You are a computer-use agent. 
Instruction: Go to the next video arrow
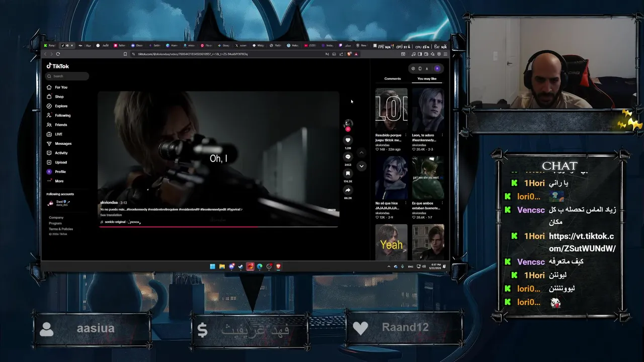[361, 166]
